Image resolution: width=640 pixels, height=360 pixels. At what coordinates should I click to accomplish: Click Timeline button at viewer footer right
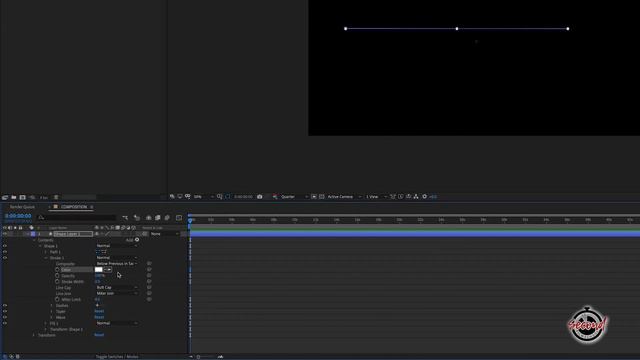[408, 197]
